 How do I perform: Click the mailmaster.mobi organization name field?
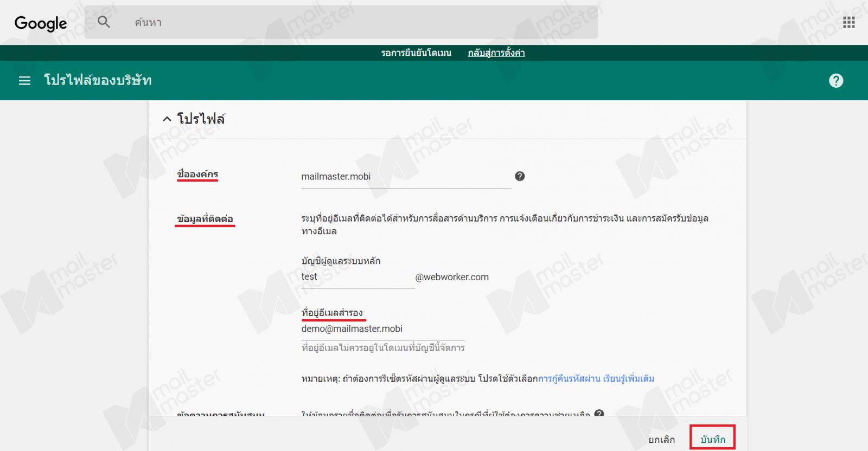click(405, 177)
